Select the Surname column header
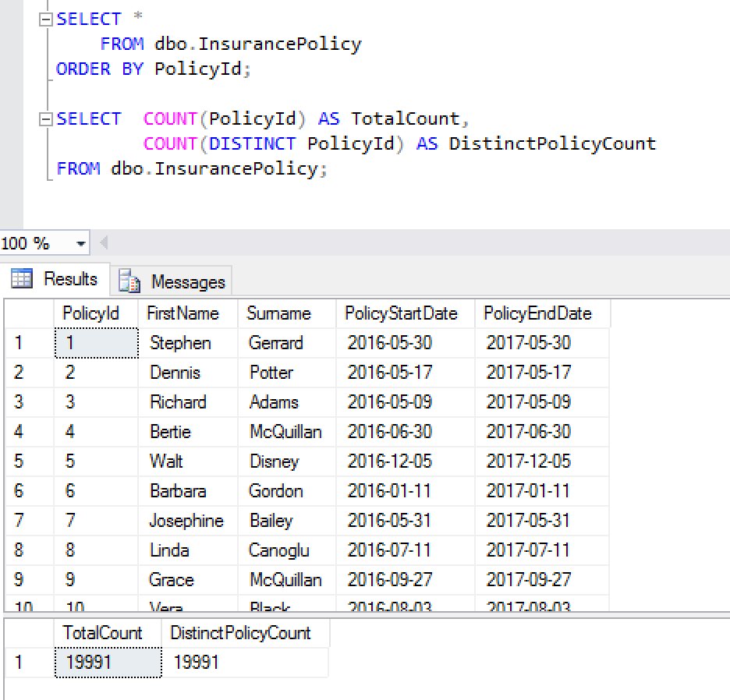Image resolution: width=730 pixels, height=700 pixels. [x=287, y=313]
